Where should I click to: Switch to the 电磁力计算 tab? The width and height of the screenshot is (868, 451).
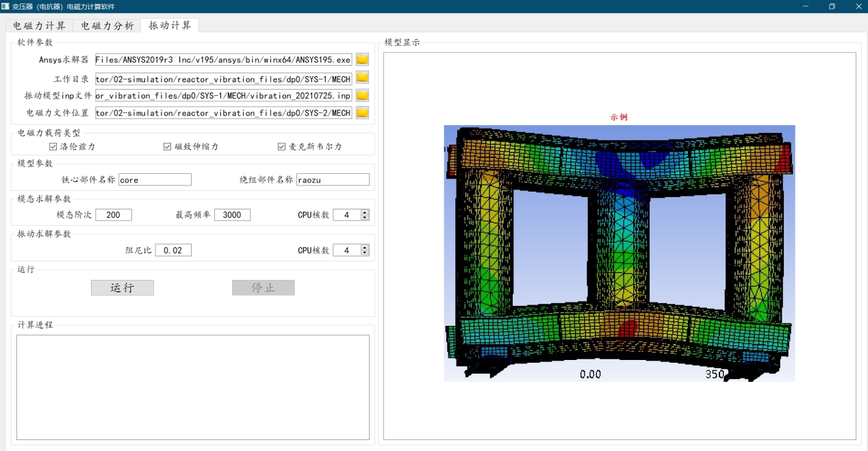tap(40, 26)
